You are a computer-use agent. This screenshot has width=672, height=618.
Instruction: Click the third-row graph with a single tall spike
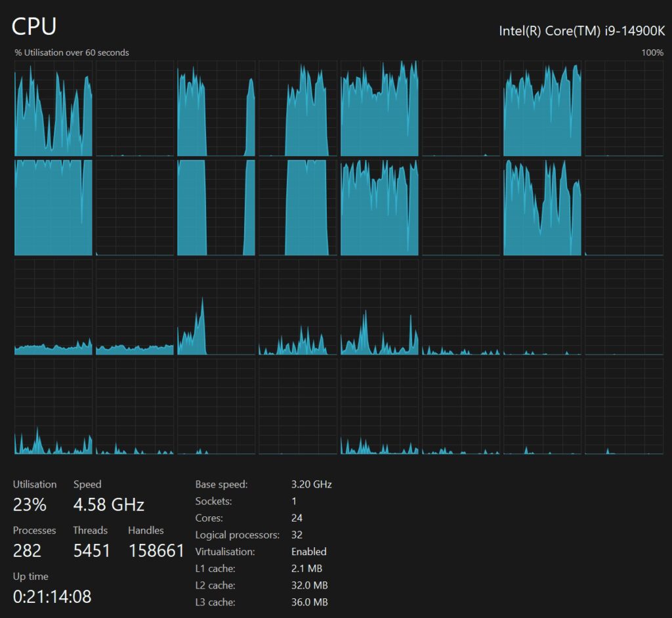(x=216, y=307)
